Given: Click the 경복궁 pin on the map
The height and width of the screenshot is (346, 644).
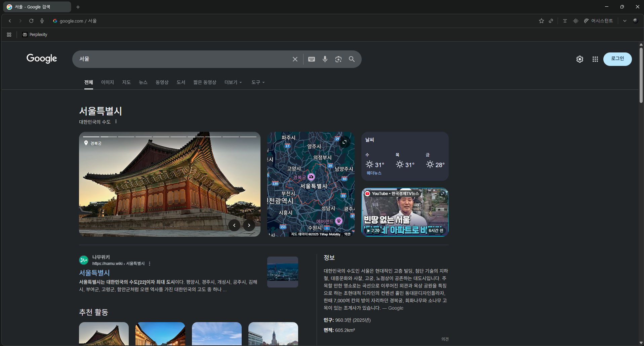Looking at the screenshot, I should [x=311, y=177].
